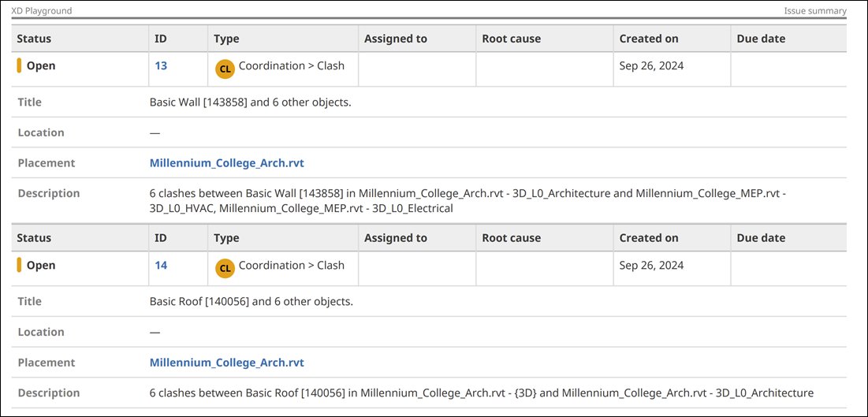The image size is (868, 417).
Task: Open issue ID 14 link
Action: tap(161, 266)
